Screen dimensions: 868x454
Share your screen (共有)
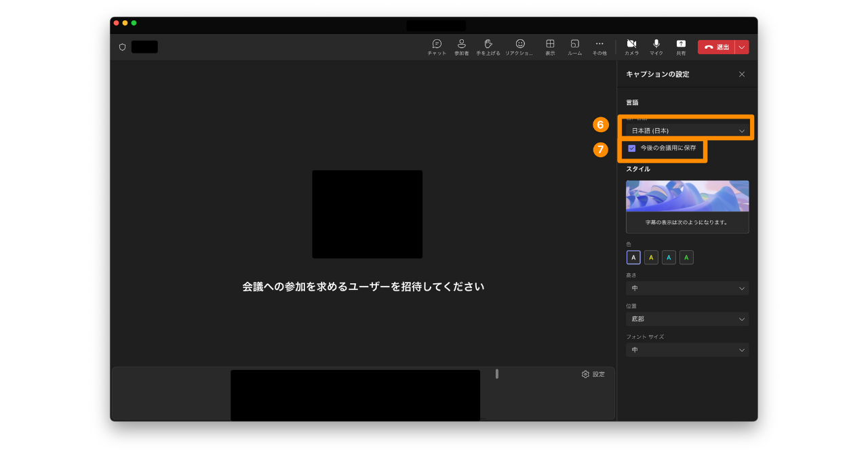681,46
